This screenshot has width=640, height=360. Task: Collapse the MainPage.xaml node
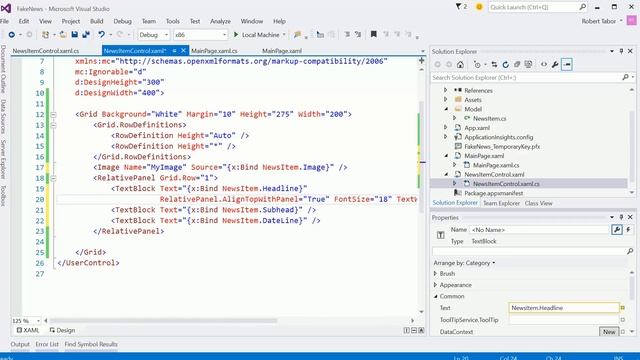click(x=446, y=156)
